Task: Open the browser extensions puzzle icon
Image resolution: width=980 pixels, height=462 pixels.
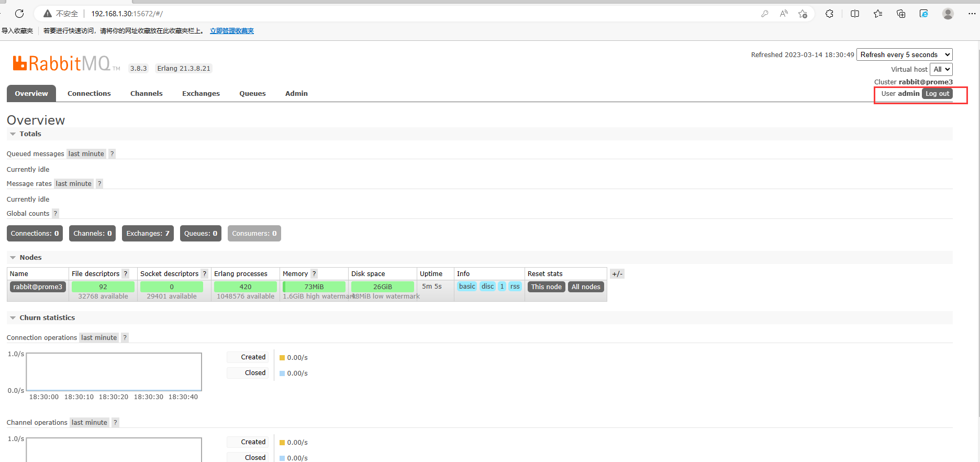Action: coord(829,14)
